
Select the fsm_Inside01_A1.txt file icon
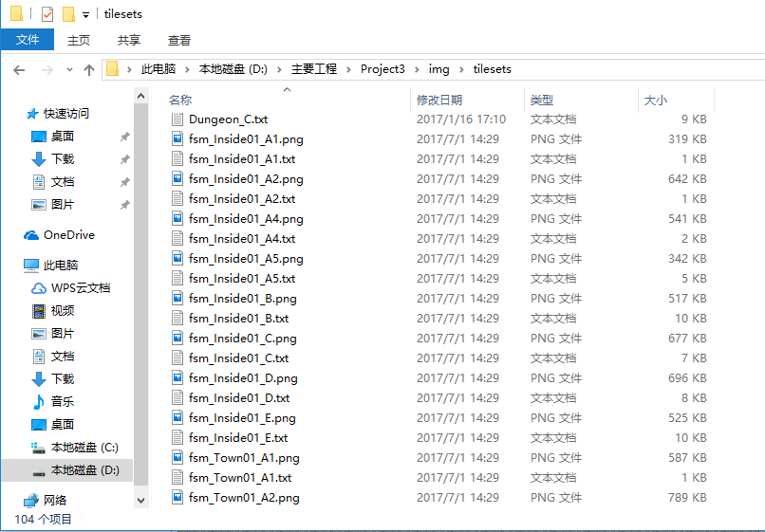pos(178,159)
